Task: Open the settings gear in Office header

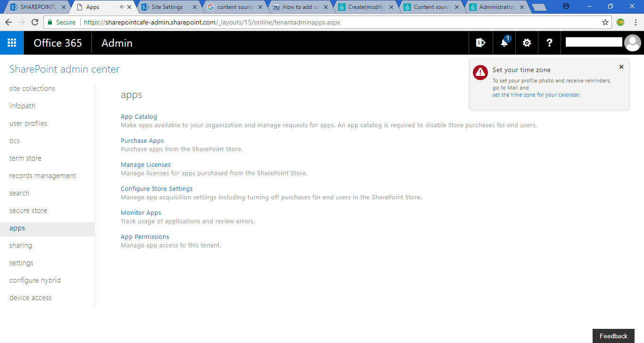Action: click(527, 43)
